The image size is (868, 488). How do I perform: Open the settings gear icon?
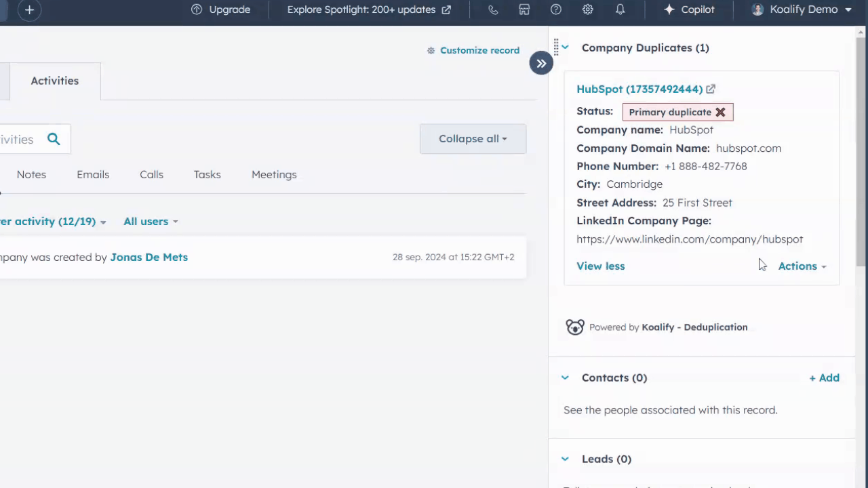click(588, 9)
